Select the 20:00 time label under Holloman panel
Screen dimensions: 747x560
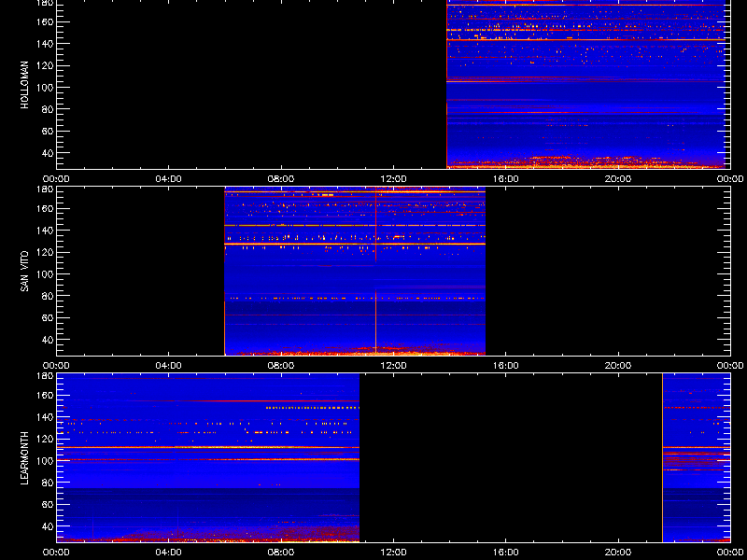coord(618,179)
